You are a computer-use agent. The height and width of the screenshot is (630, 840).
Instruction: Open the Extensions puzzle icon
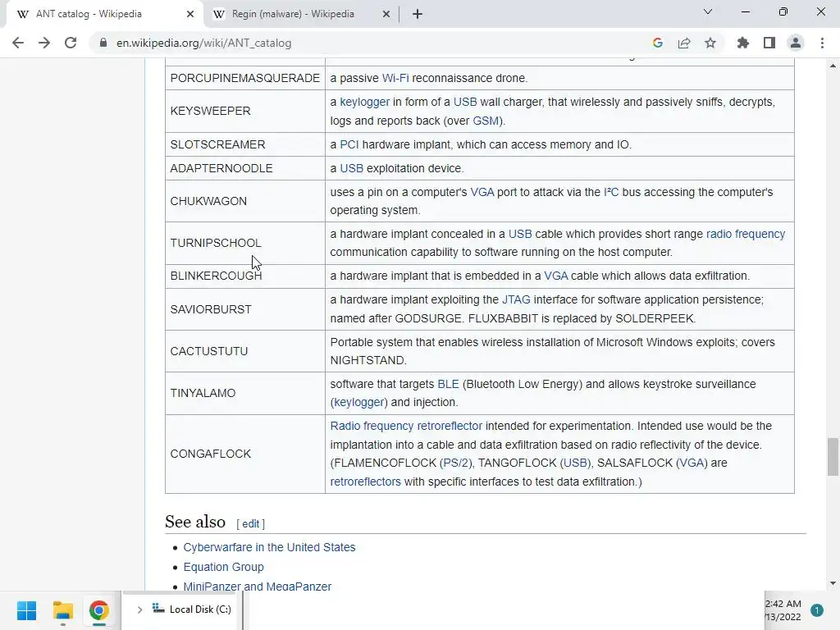743,43
